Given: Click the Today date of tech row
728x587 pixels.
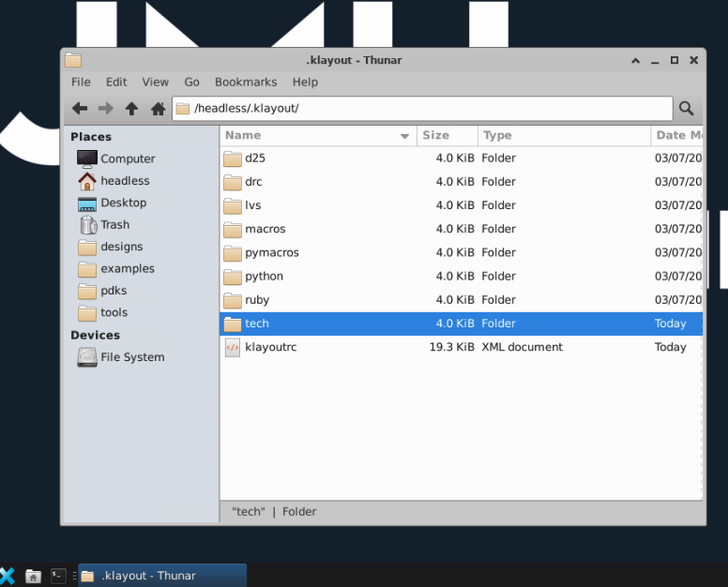Looking at the screenshot, I should tap(670, 324).
